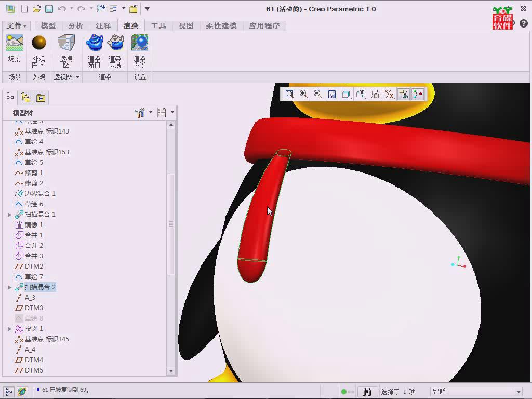
Task: Zoom out using the graphics toolbar
Action: (318, 94)
